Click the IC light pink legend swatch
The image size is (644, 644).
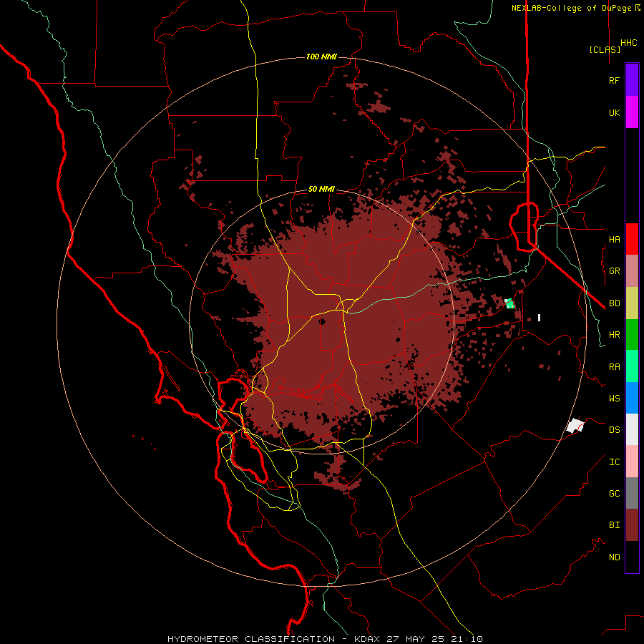pyautogui.click(x=632, y=462)
